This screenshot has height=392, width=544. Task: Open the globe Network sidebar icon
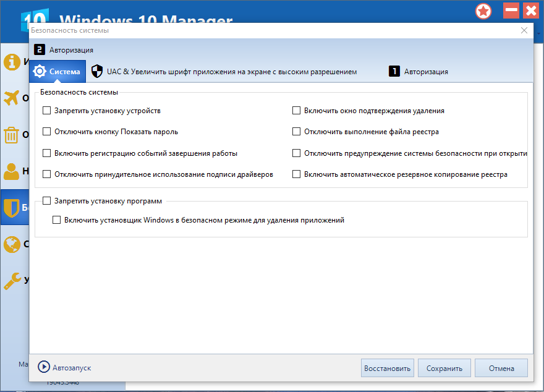(12, 244)
